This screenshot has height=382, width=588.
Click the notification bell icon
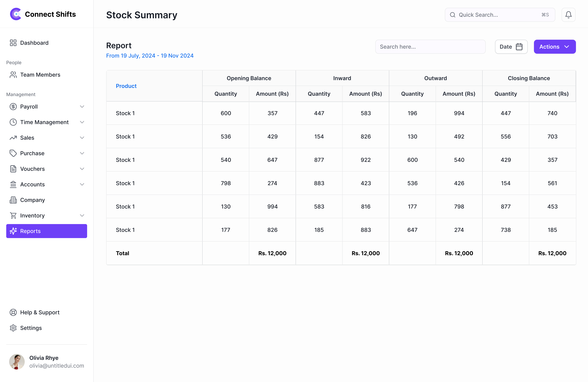point(568,15)
